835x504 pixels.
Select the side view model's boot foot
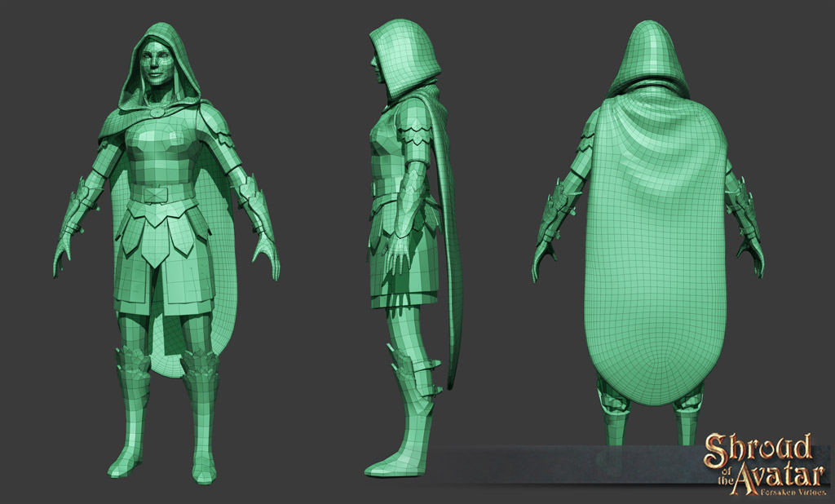pyautogui.click(x=397, y=461)
